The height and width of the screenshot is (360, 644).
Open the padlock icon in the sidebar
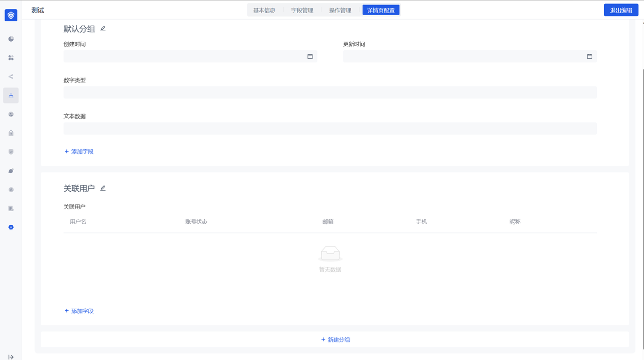tap(11, 133)
